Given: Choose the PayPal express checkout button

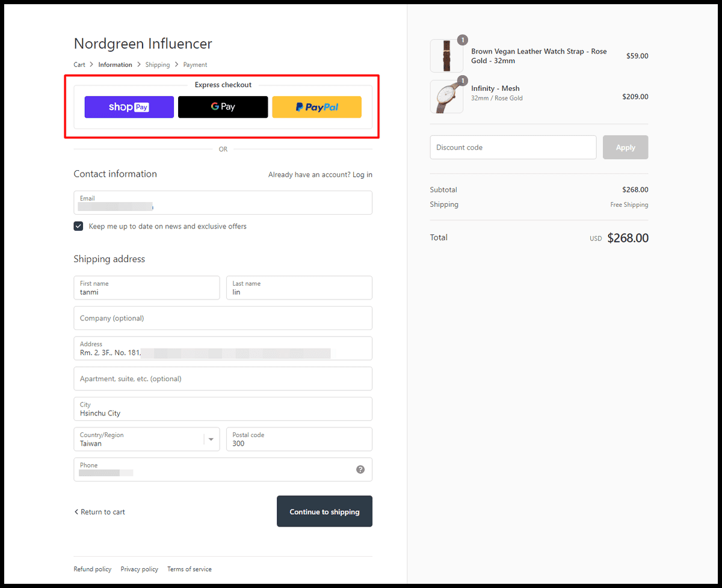Looking at the screenshot, I should point(316,107).
